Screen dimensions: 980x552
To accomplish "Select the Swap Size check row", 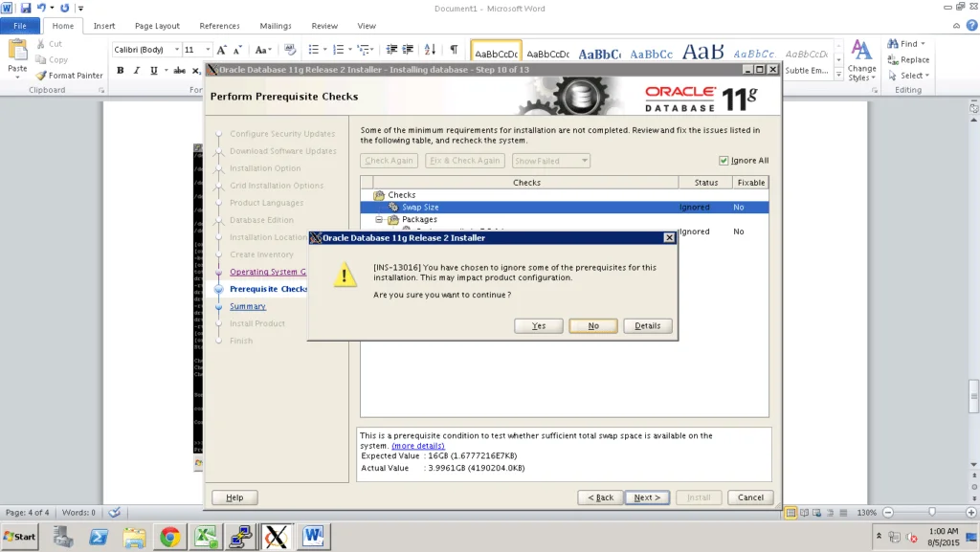I will (565, 208).
